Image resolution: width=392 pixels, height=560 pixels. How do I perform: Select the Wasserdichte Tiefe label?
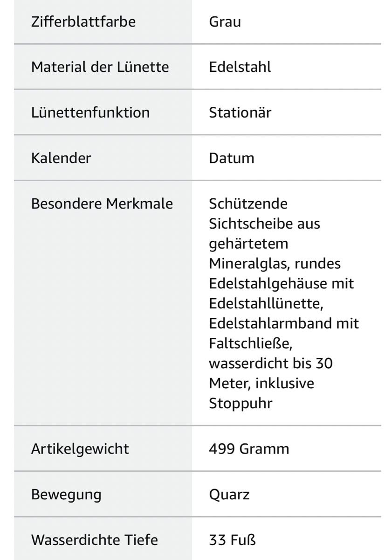(x=95, y=540)
